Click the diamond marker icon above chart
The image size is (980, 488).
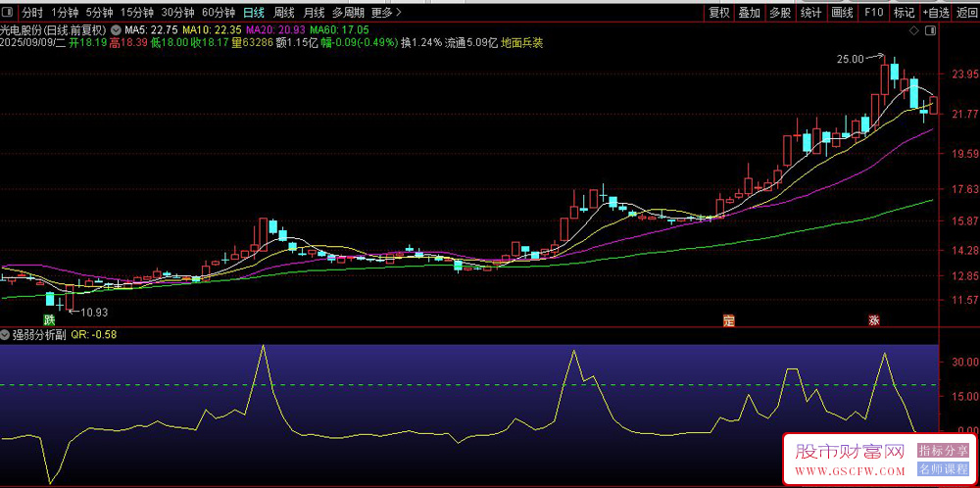click(x=913, y=30)
